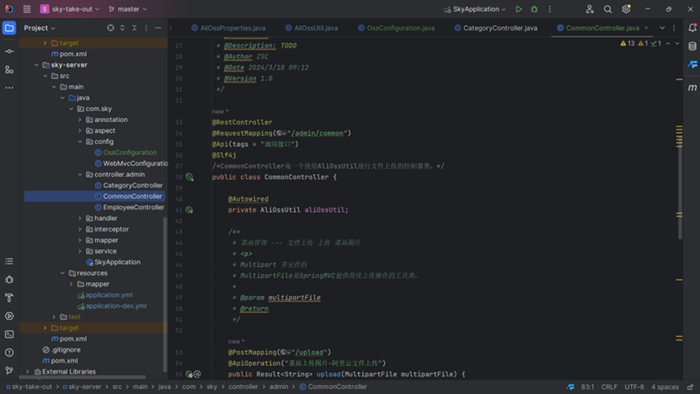
Task: Click Project panel horizontal scrollbar
Action: point(82,377)
